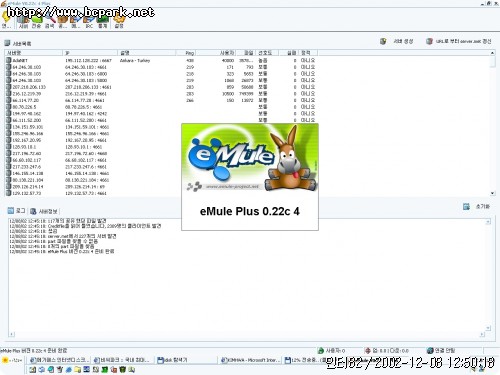Switch to the 서버정보 (Server info) tab
This screenshot has height=375, width=500.
(x=44, y=211)
